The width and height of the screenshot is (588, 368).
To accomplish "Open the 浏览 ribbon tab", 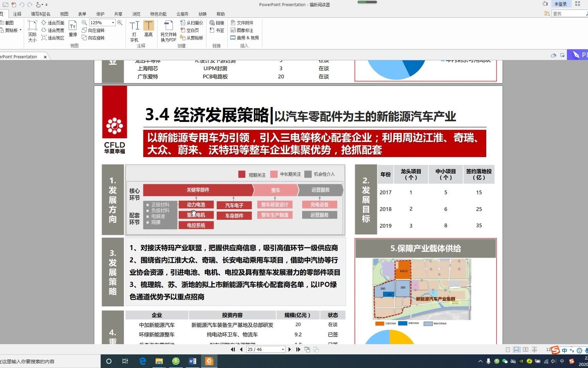I will click(x=136, y=14).
